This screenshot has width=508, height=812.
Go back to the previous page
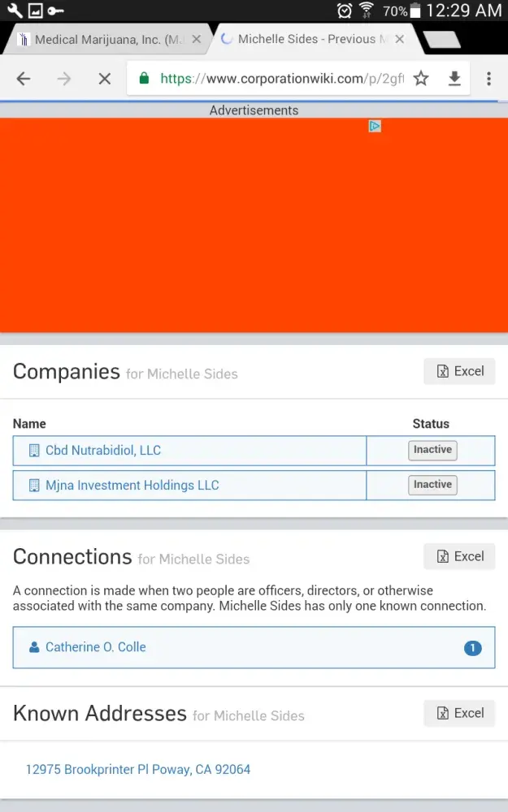point(24,79)
